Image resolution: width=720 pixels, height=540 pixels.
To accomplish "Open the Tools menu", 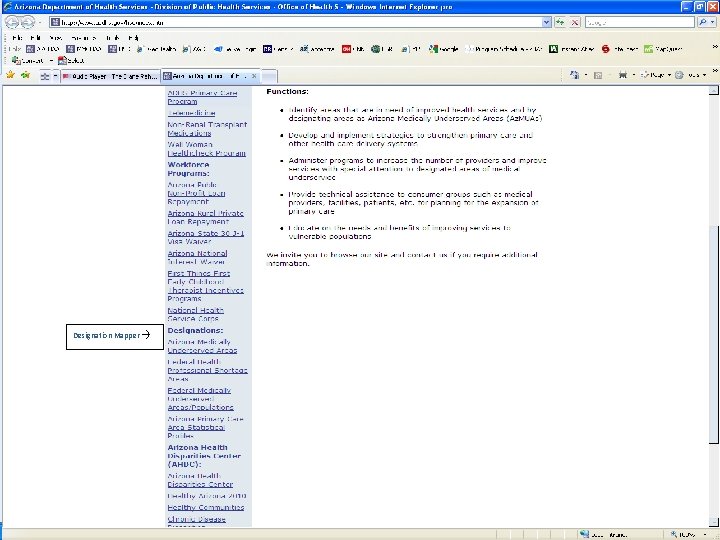I will [x=112, y=38].
